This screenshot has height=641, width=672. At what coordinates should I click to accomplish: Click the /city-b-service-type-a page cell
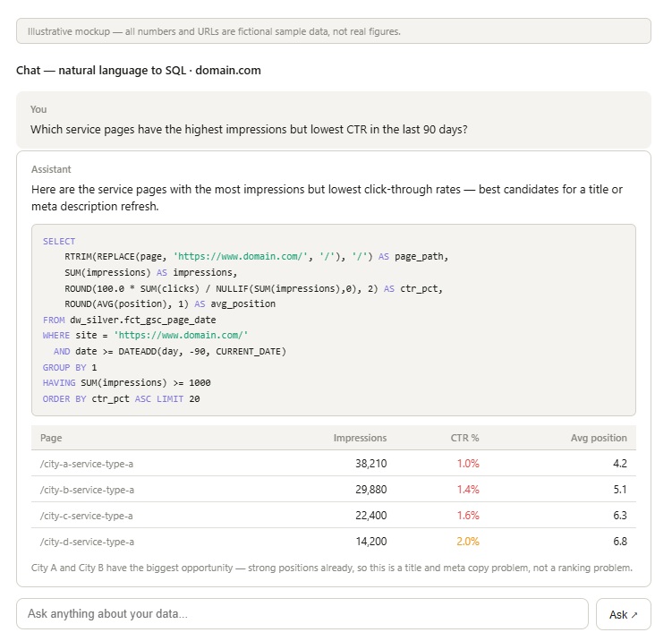tap(87, 490)
